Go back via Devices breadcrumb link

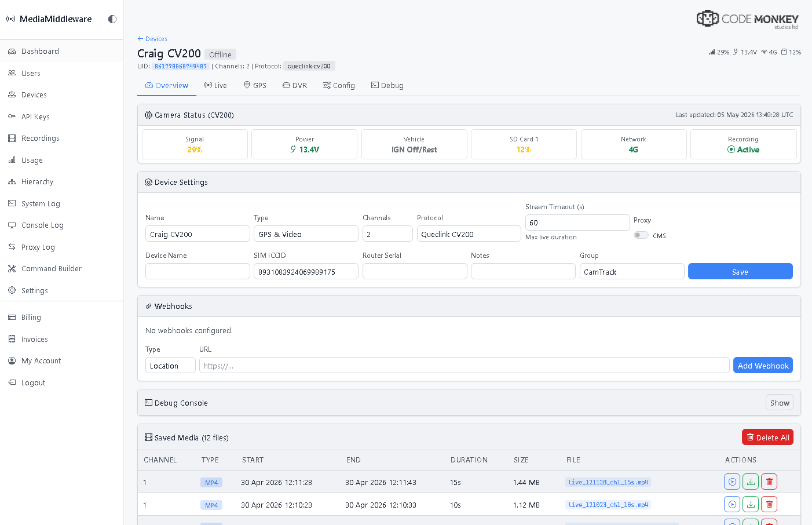(x=152, y=39)
